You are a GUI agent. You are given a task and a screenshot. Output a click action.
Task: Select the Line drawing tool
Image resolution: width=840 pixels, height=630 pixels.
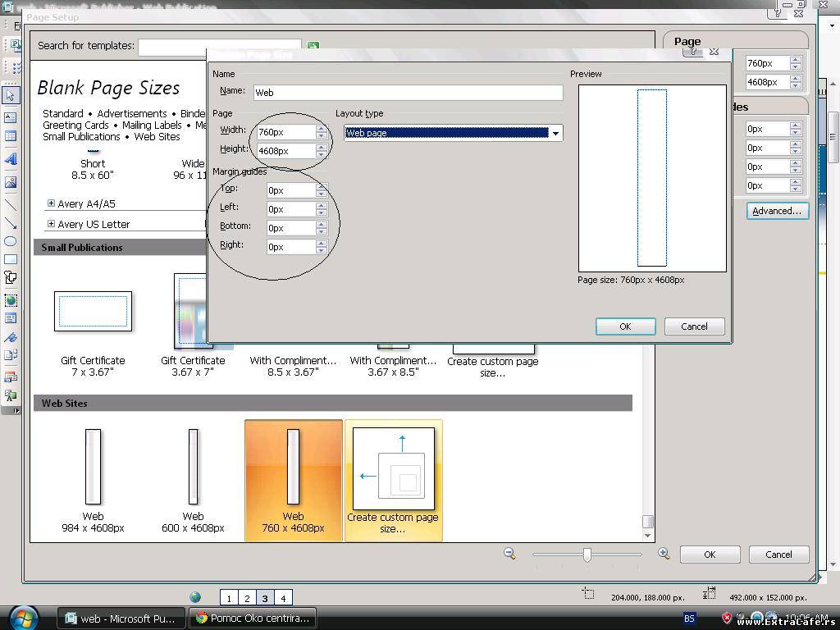click(10, 204)
